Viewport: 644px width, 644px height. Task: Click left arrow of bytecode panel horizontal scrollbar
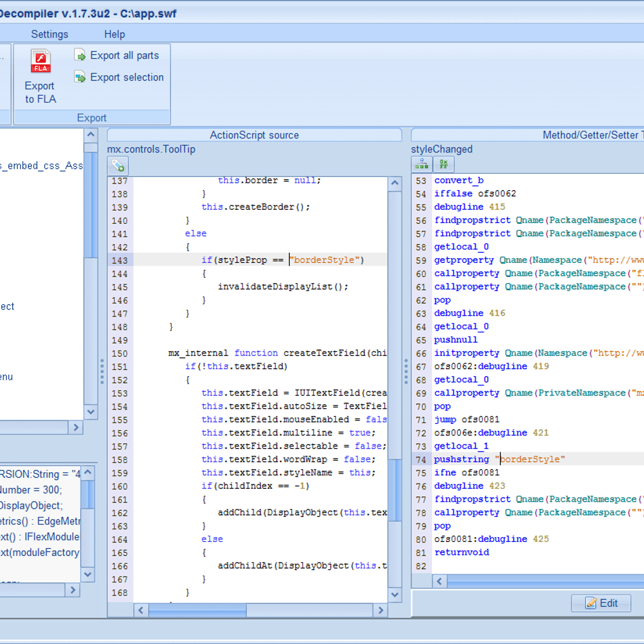click(x=440, y=581)
